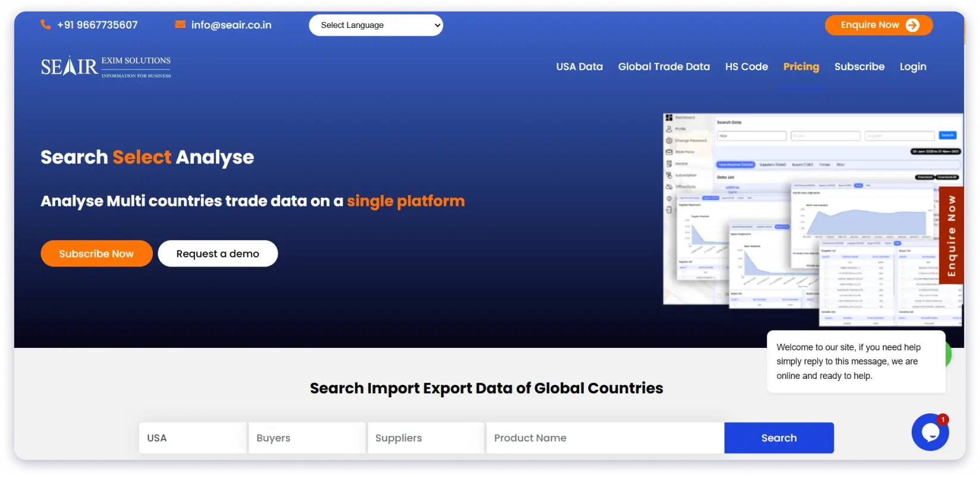Click the Login link
Screen dimensions: 980x477
pyautogui.click(x=913, y=67)
